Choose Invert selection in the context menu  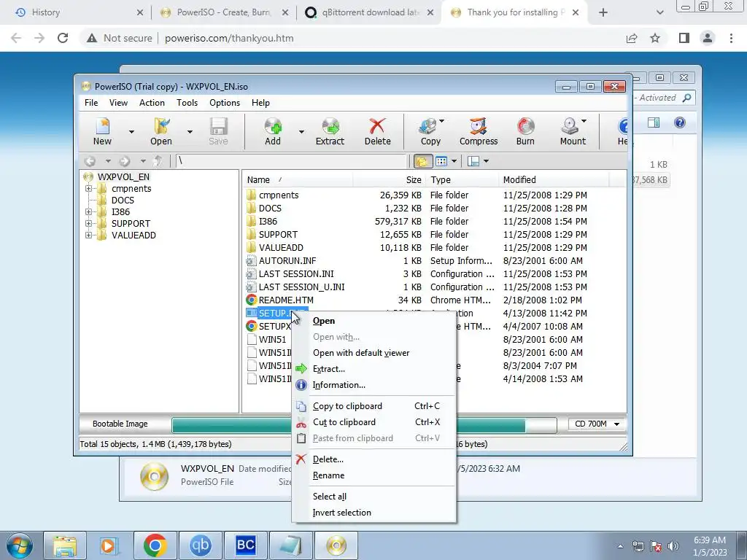point(374,513)
